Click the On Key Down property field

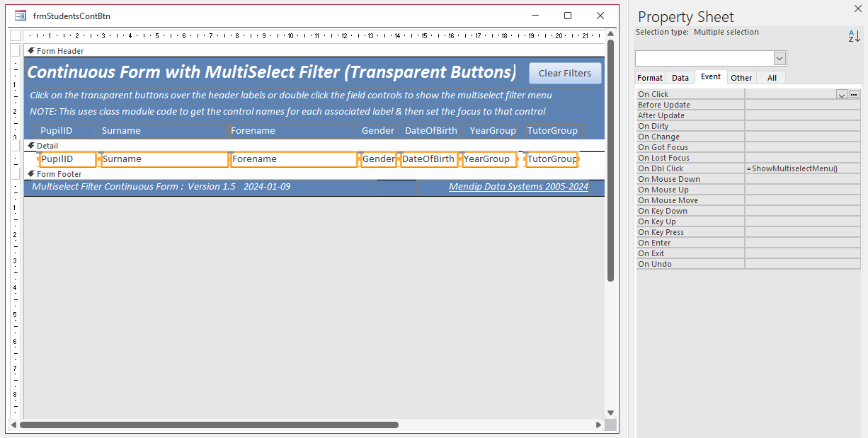click(x=803, y=211)
